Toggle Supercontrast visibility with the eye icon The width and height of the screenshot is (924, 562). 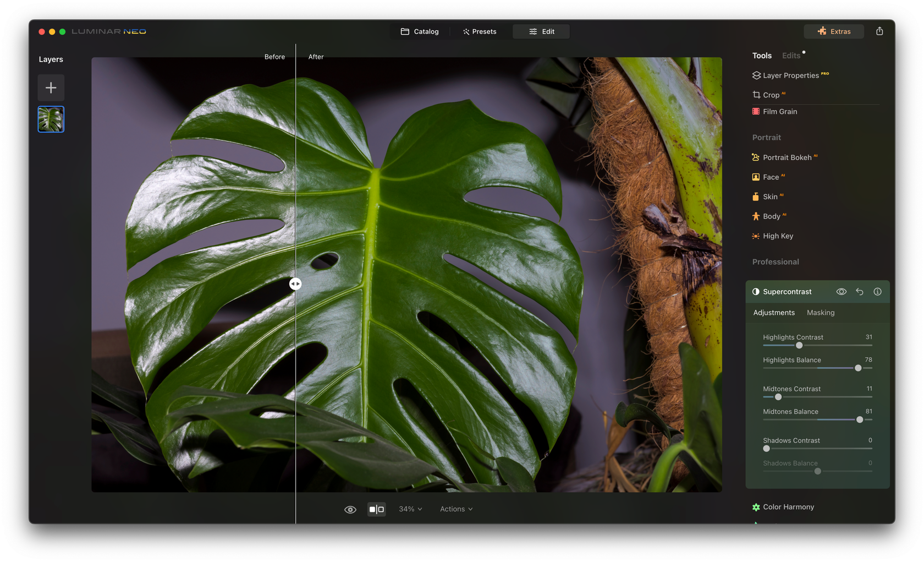click(x=841, y=291)
